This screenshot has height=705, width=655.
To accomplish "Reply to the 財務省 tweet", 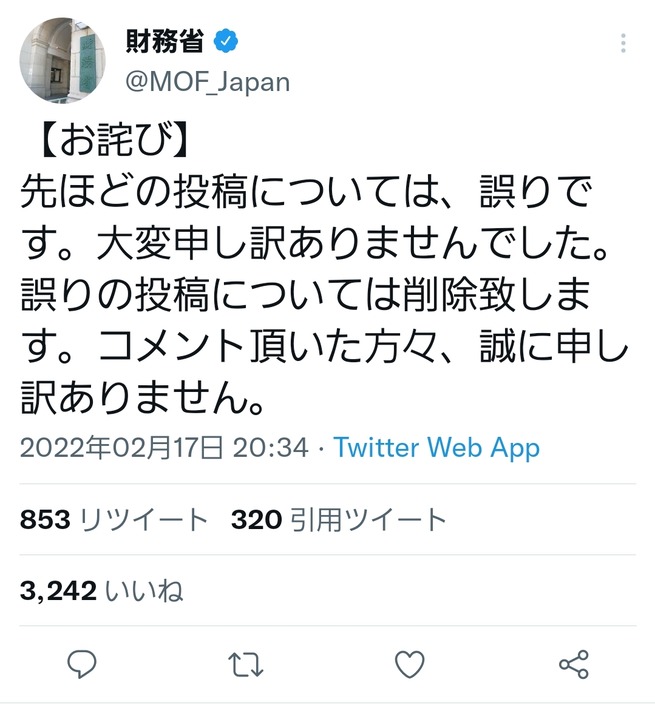I will point(81,664).
